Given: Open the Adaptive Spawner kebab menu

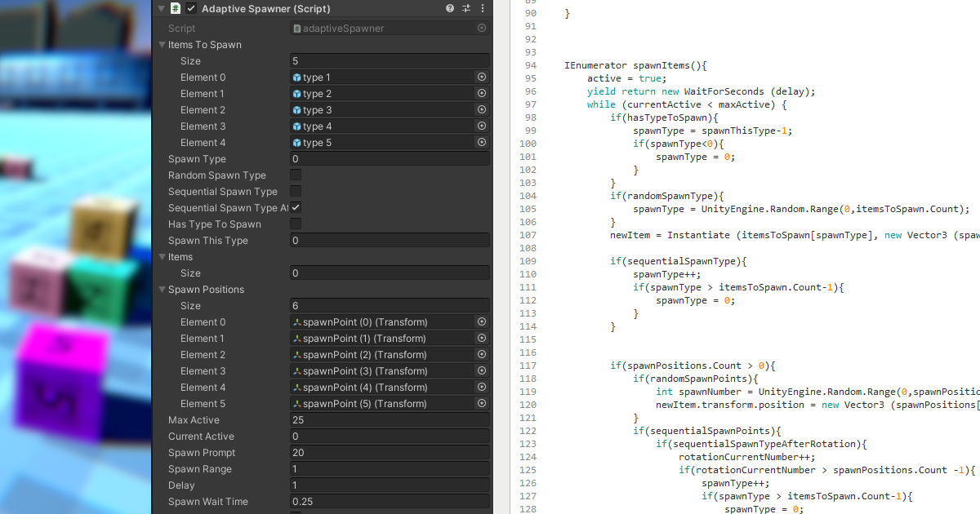Looking at the screenshot, I should 481,8.
